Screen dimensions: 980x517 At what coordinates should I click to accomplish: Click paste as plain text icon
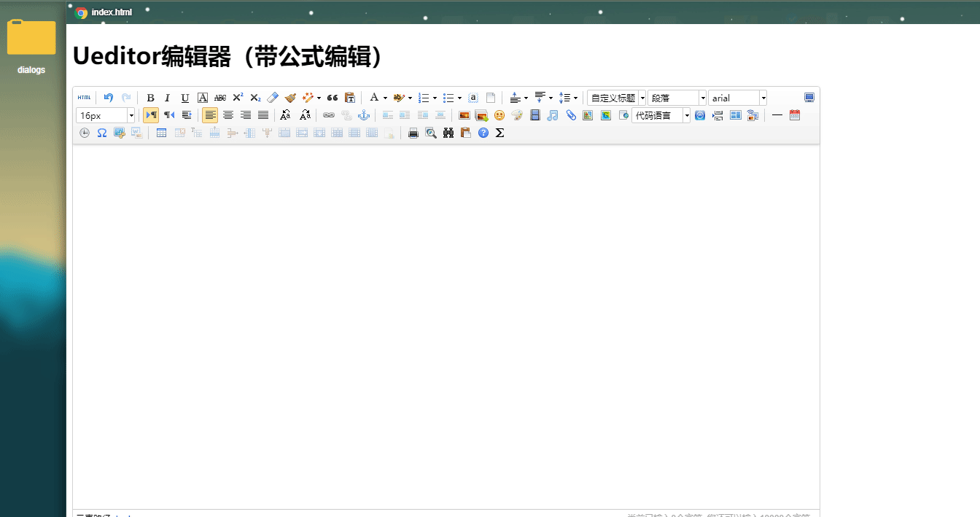(x=350, y=98)
